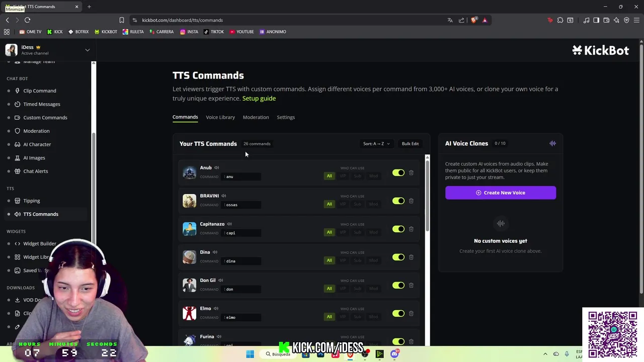Toggle the Elmo command switch
644x362 pixels.
click(x=398, y=313)
